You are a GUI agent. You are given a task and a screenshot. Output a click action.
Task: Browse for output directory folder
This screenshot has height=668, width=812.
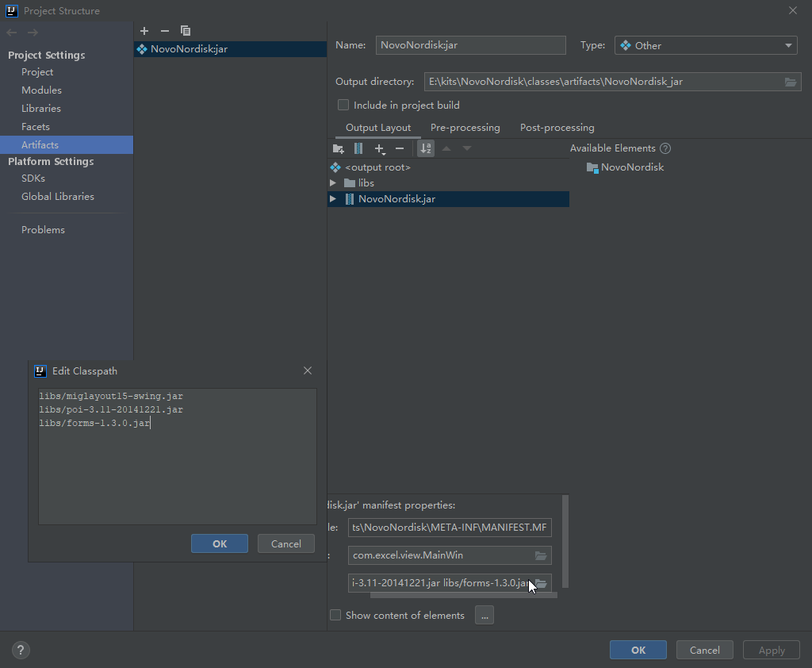pyautogui.click(x=791, y=82)
